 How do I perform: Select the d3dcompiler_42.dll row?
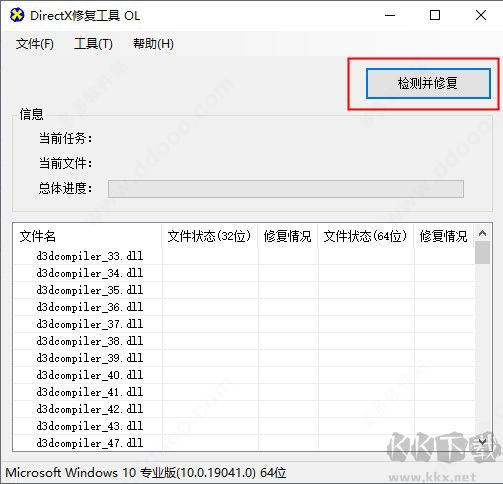(244, 409)
